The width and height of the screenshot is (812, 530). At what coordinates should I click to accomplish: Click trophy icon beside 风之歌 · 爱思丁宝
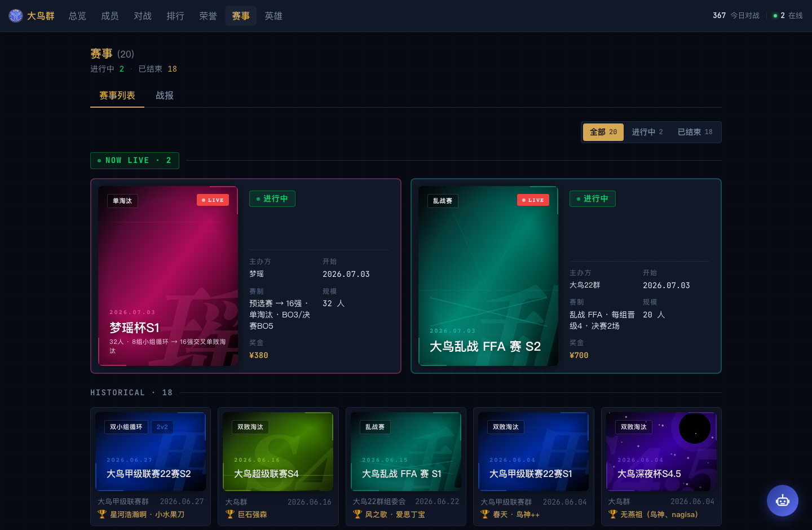tap(358, 514)
